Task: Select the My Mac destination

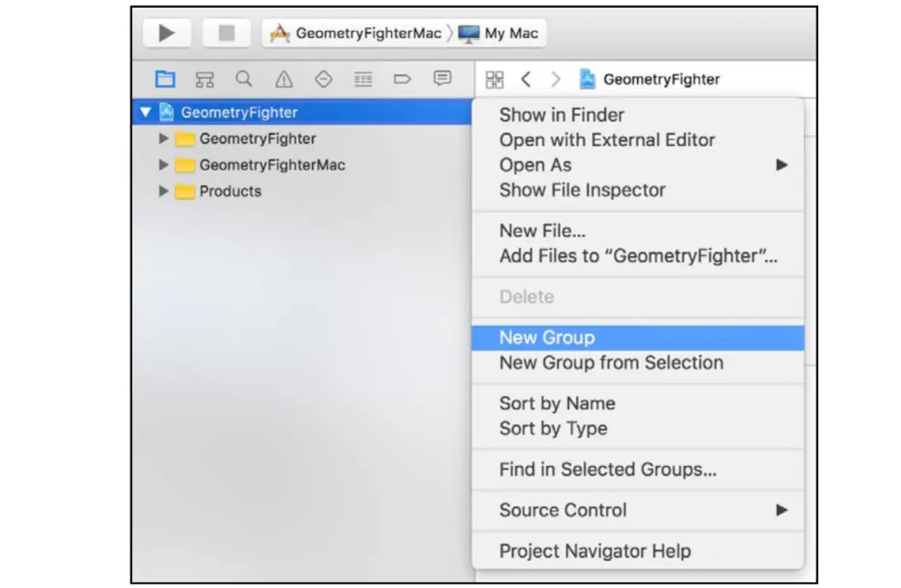Action: pyautogui.click(x=499, y=33)
